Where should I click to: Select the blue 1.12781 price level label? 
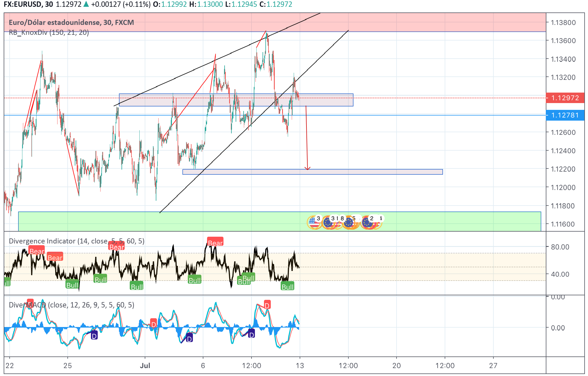point(565,115)
